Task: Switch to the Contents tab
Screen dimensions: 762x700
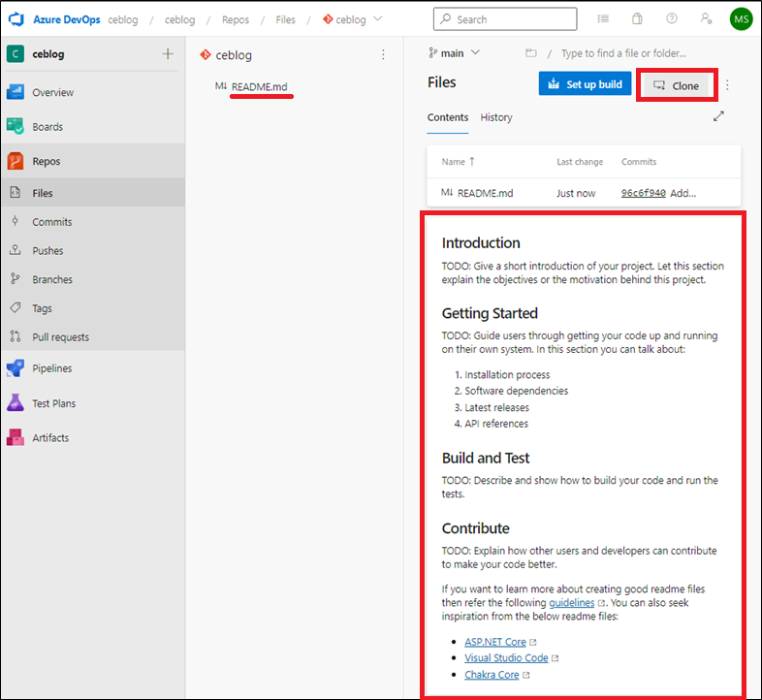Action: 448,117
